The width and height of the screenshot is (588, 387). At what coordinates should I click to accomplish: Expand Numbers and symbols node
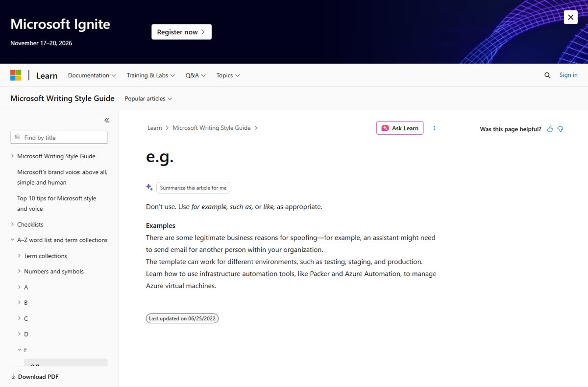(19, 271)
